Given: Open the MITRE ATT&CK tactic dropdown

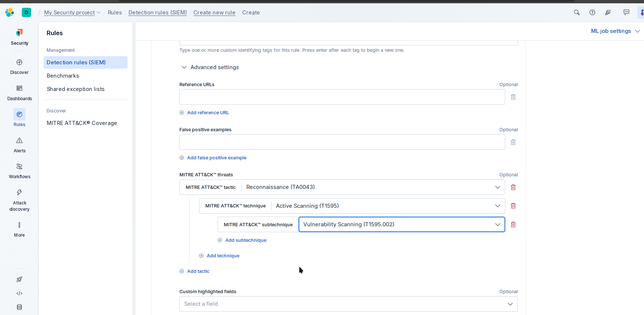Looking at the screenshot, I should [x=373, y=187].
